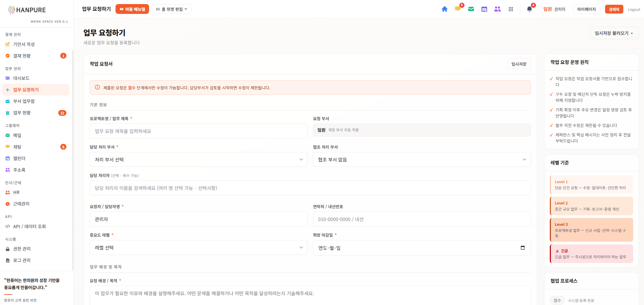Click the 연락처 / 내선번호 field

click(x=422, y=219)
